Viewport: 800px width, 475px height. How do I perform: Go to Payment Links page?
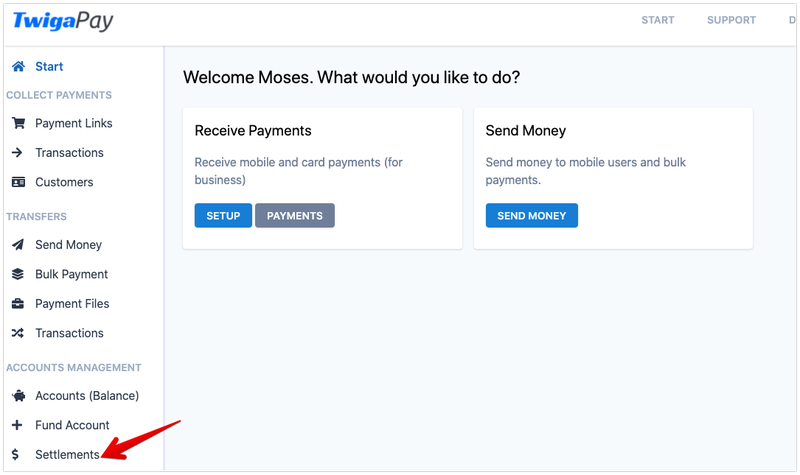point(73,123)
